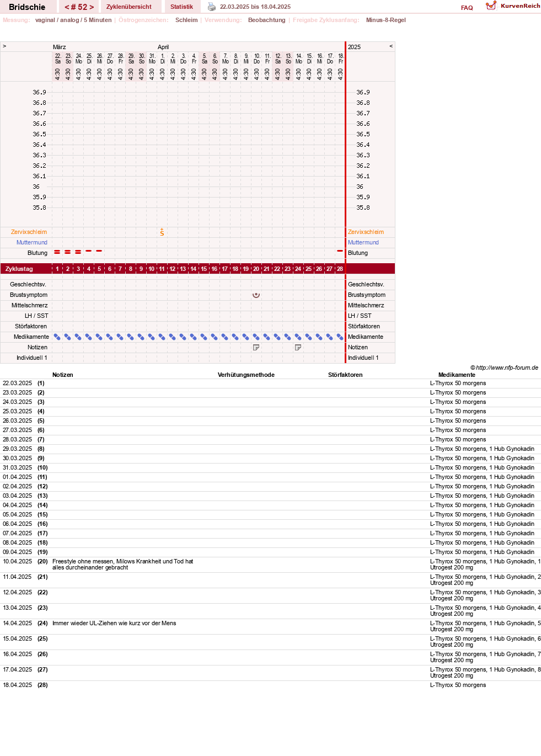Open the Statistik tab
Image resolution: width=541 pixels, height=756 pixels.
(x=181, y=7)
